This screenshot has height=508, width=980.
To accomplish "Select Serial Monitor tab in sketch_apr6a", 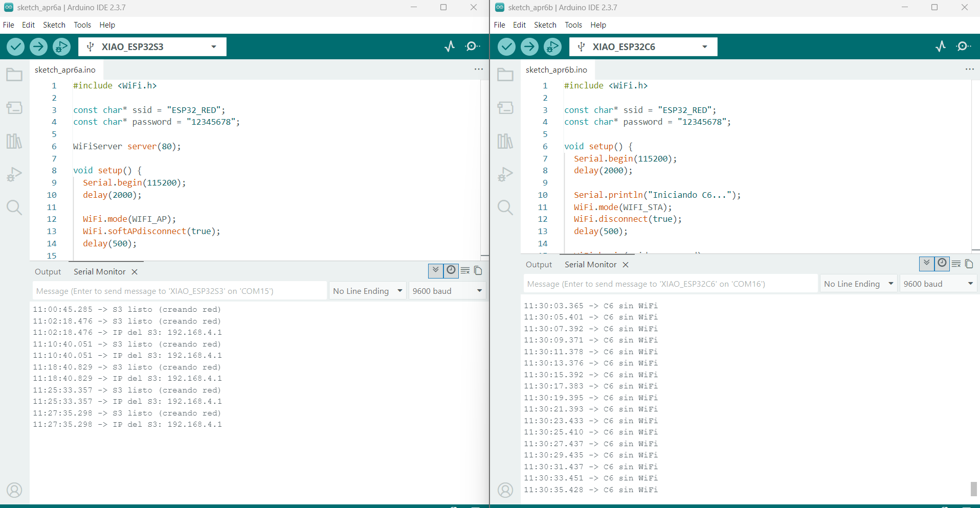I will coord(100,272).
